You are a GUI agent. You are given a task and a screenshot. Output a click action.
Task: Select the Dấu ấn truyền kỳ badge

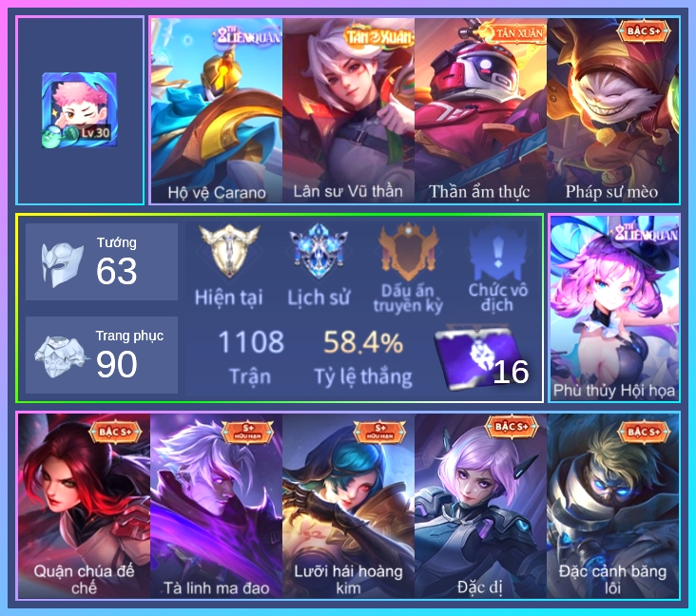point(408,252)
